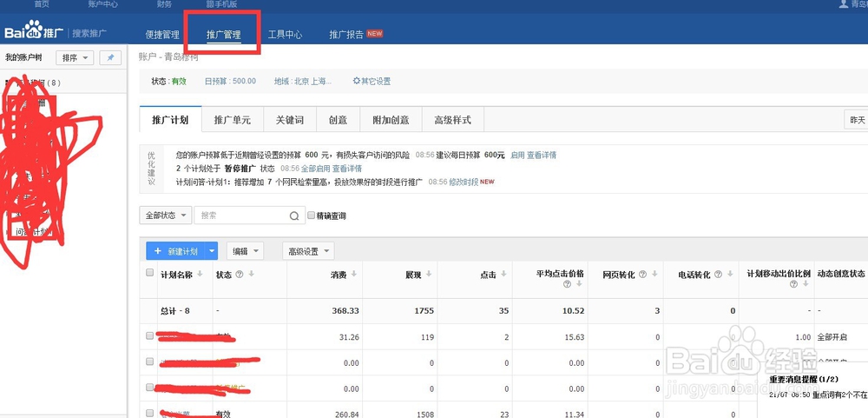This screenshot has width=868, height=418.
Task: Open the 推广报告 navigation tab
Action: 346,35
